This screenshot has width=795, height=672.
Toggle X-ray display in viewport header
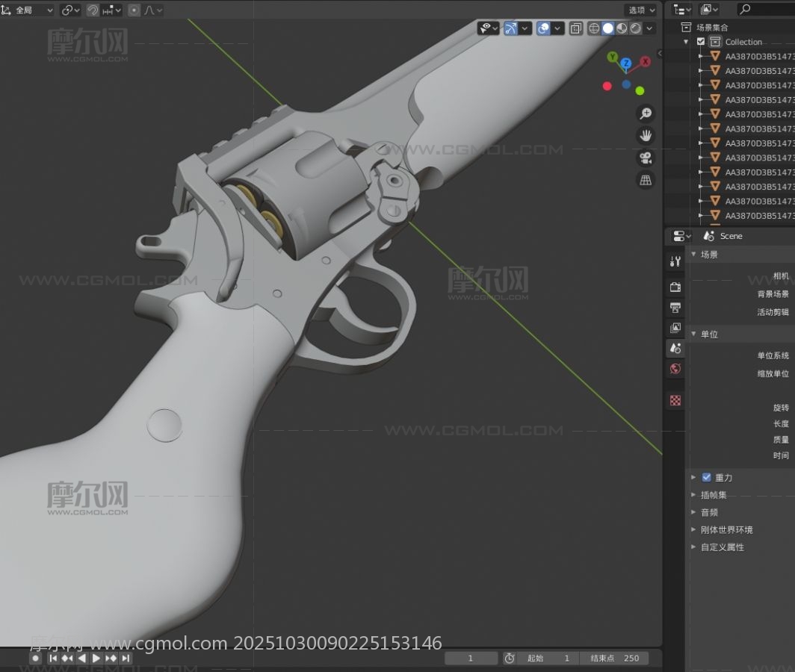[576, 28]
